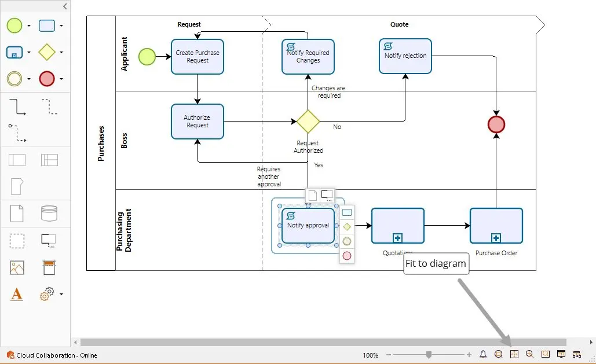The height and width of the screenshot is (364, 596).
Task: Select the Sequence Flow connector tool
Action: (x=17, y=106)
